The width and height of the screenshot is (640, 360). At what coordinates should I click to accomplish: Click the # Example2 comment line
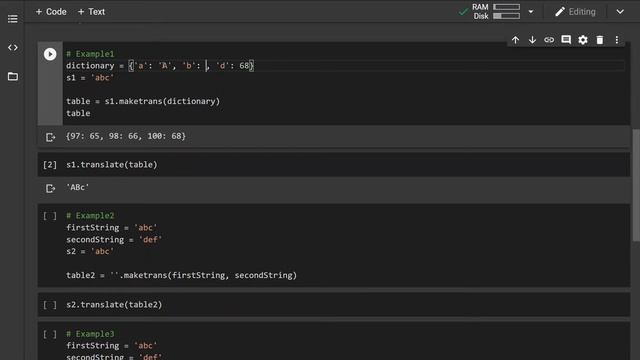click(x=90, y=216)
